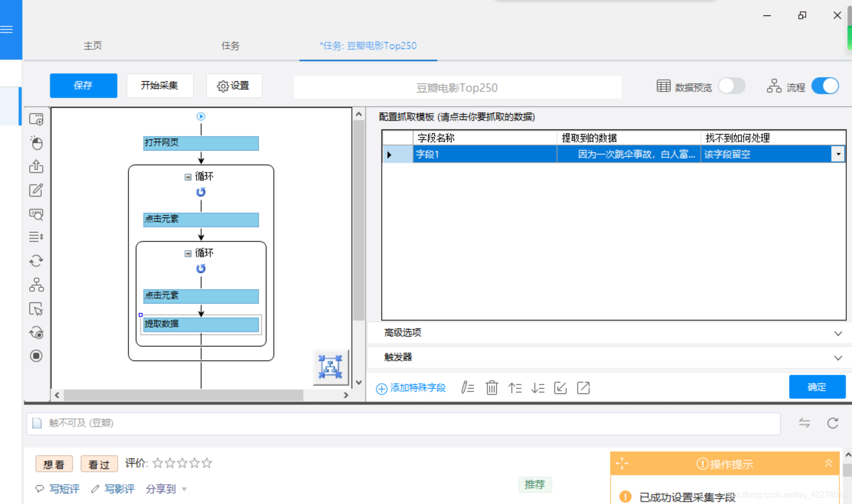Open the hamburger menu in blue sidebar

7,30
